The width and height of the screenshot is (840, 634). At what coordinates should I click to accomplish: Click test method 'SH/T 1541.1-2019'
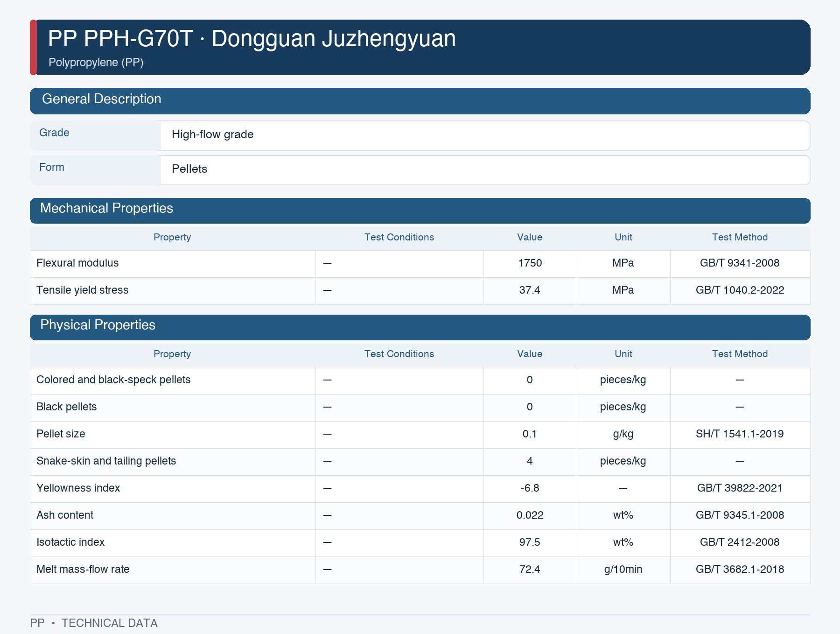[740, 434]
